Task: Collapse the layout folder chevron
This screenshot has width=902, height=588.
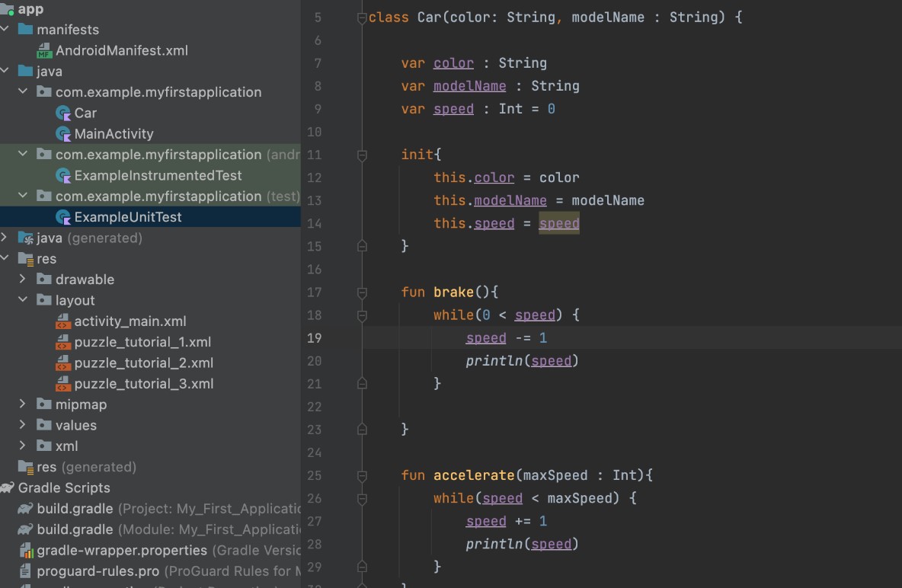Action: click(23, 300)
